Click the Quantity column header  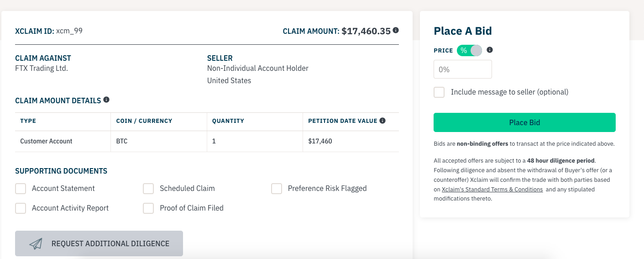[228, 121]
